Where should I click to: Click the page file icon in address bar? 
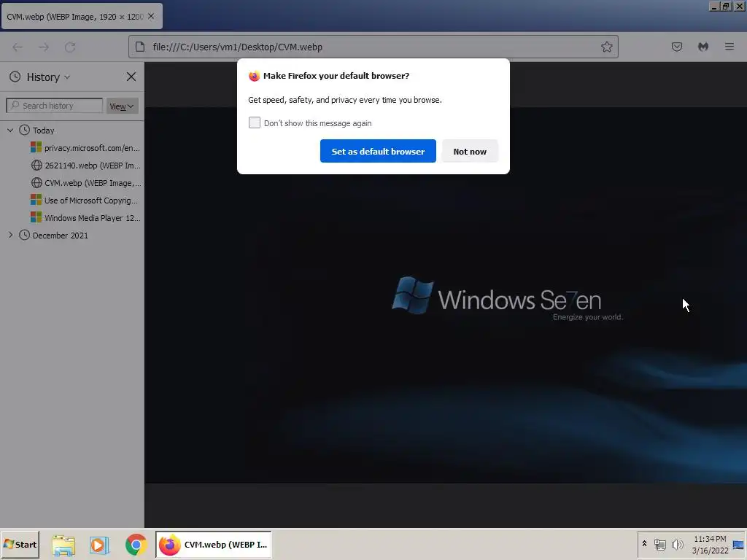point(140,47)
